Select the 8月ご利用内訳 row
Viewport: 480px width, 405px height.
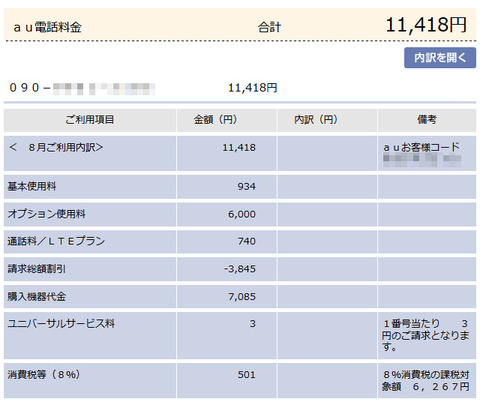tap(240, 153)
